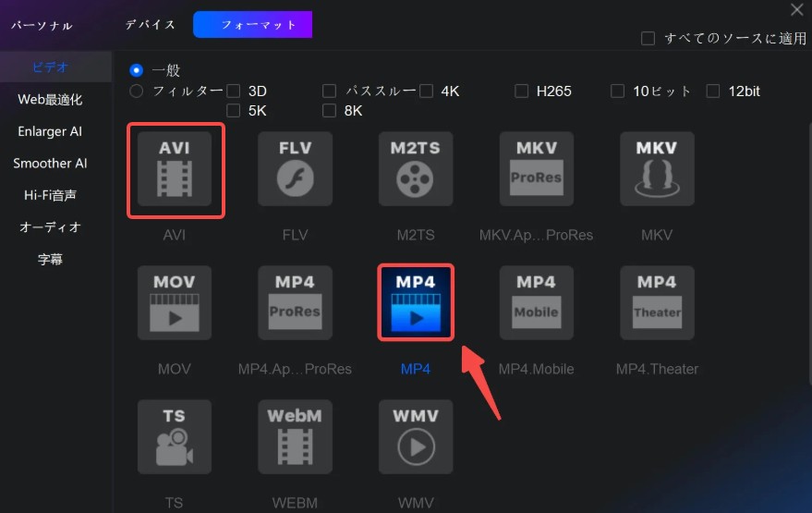Select the AVI format icon
The image size is (812, 513).
175,169
